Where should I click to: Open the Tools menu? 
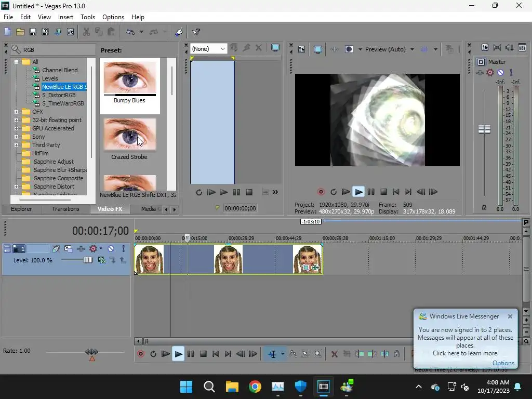tap(87, 17)
